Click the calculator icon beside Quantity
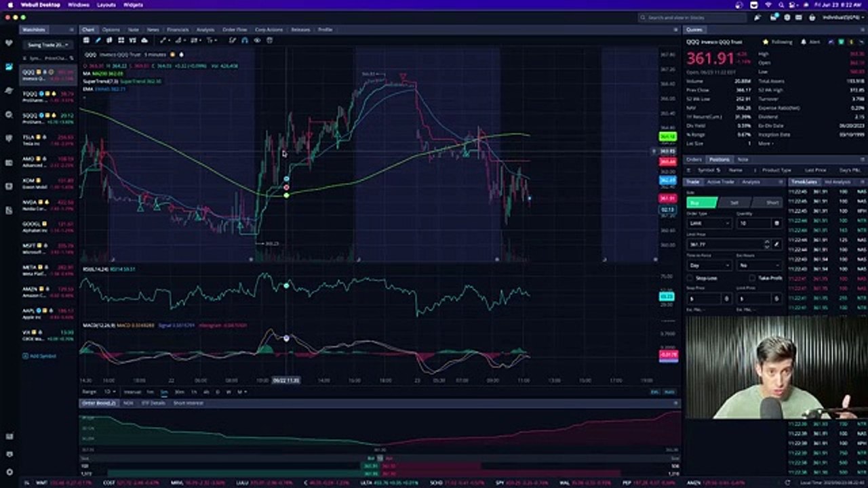Screen dimensions: 868x488 point(777,223)
